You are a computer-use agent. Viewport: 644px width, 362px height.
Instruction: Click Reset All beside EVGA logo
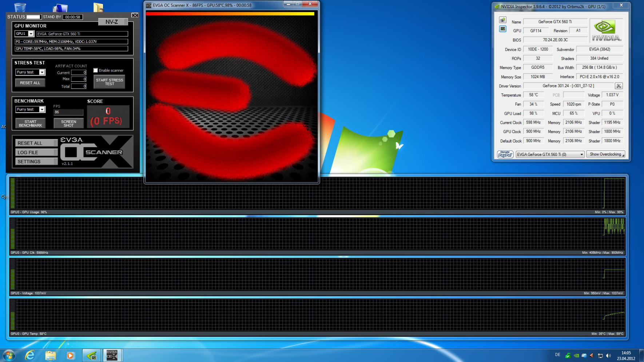[36, 143]
